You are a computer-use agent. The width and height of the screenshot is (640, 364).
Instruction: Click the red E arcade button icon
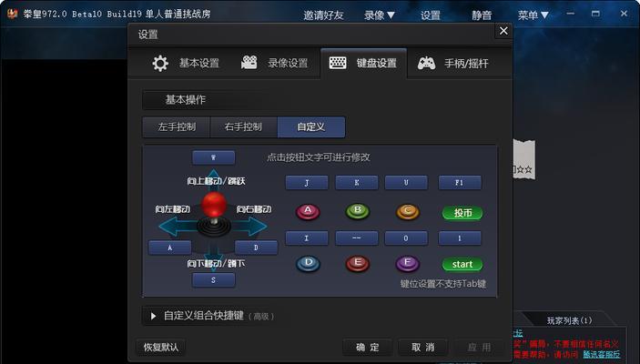point(358,264)
